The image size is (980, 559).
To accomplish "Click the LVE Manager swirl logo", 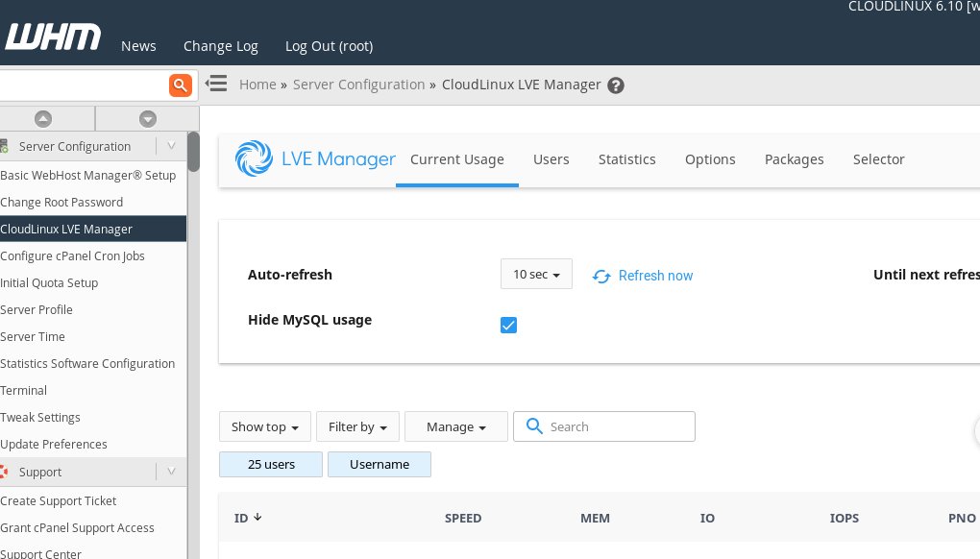I will (254, 158).
